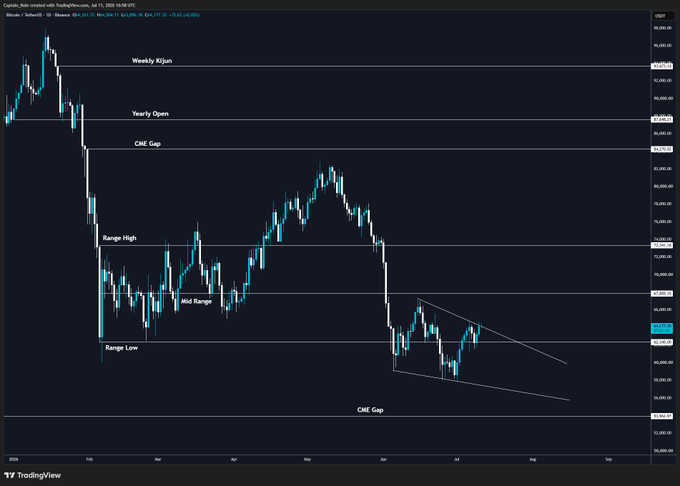
Task: Click the 2026 year label on time axis
Action: pos(13,459)
